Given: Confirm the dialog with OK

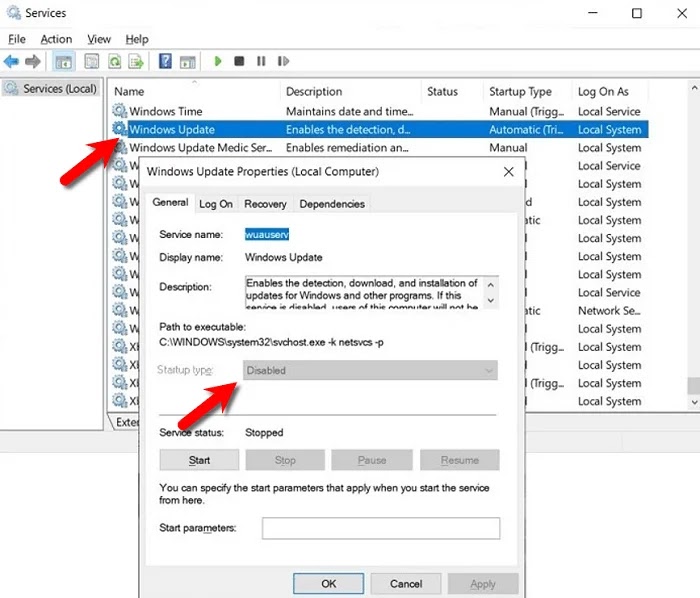Looking at the screenshot, I should point(329,583).
